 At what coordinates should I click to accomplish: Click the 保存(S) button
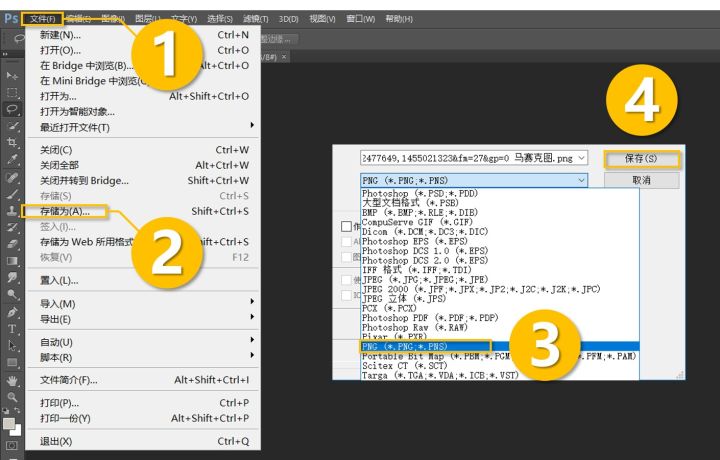[x=641, y=159]
